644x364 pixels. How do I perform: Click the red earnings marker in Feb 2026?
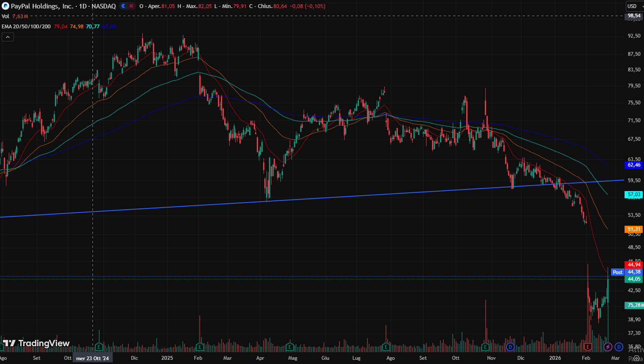[587, 347]
